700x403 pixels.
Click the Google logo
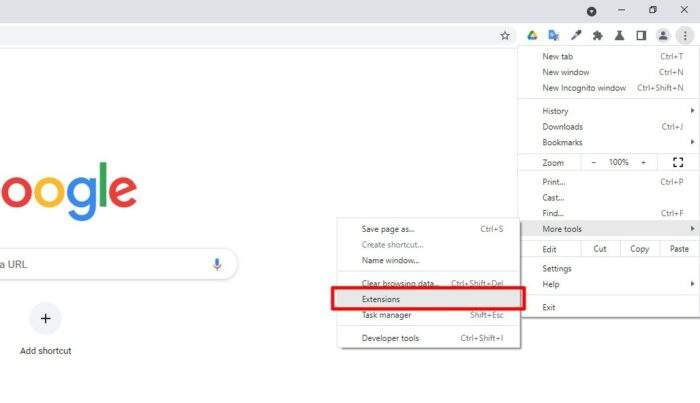click(x=68, y=191)
